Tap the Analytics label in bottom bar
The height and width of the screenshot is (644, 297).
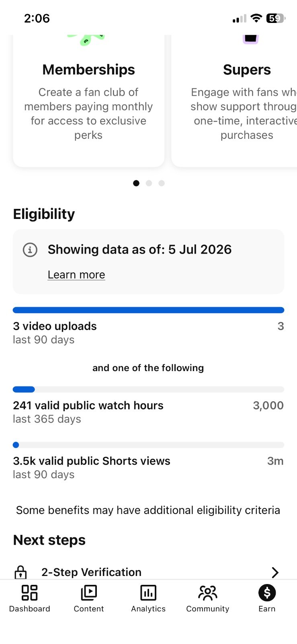pyautogui.click(x=148, y=609)
